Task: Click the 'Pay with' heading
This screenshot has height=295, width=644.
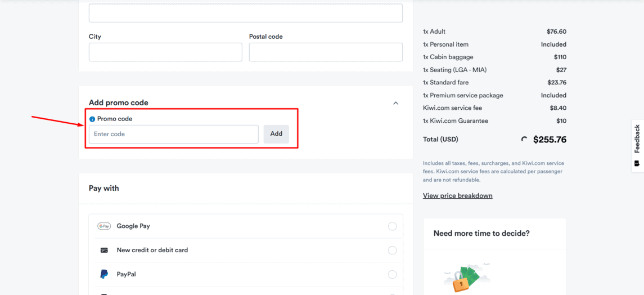Action: tap(104, 188)
